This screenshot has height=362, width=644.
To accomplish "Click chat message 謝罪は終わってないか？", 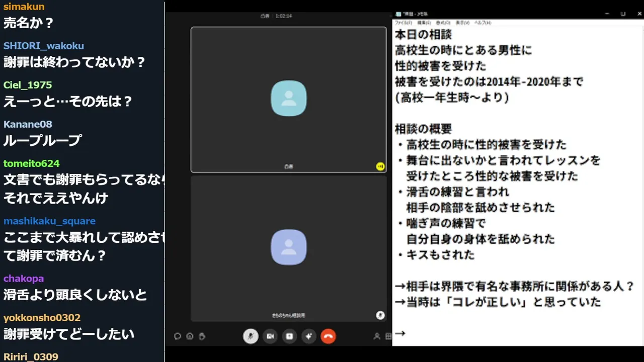I will point(74,62).
